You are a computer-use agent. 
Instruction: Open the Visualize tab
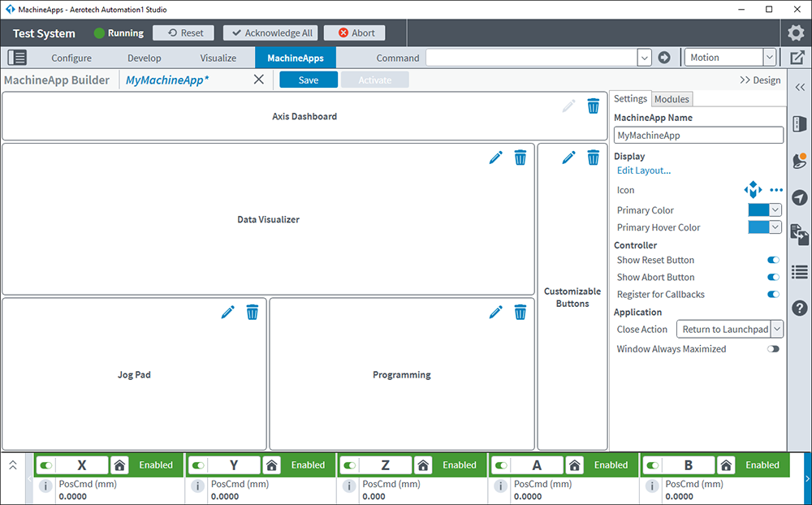[x=218, y=58]
